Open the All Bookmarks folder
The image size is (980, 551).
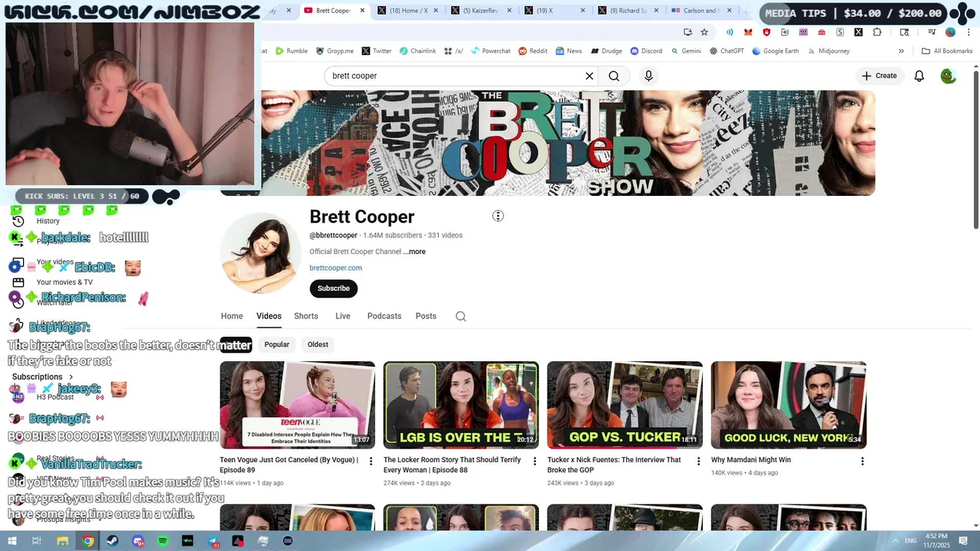coord(947,51)
